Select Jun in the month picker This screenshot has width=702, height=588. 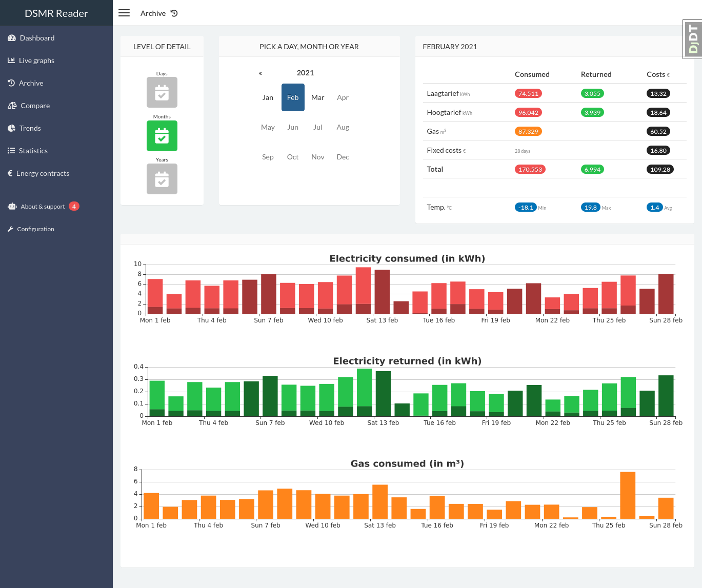pyautogui.click(x=293, y=127)
